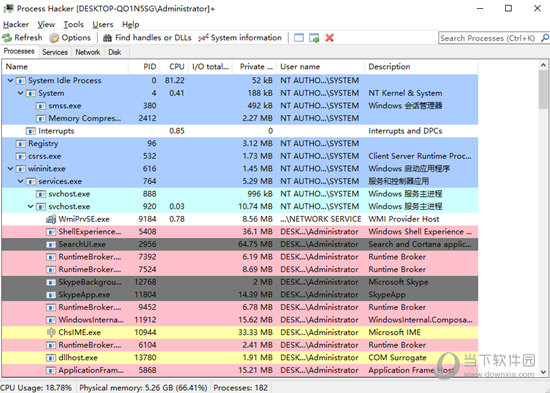Switch to the Network tab
Viewport: 550px width, 393px height.
[88, 52]
